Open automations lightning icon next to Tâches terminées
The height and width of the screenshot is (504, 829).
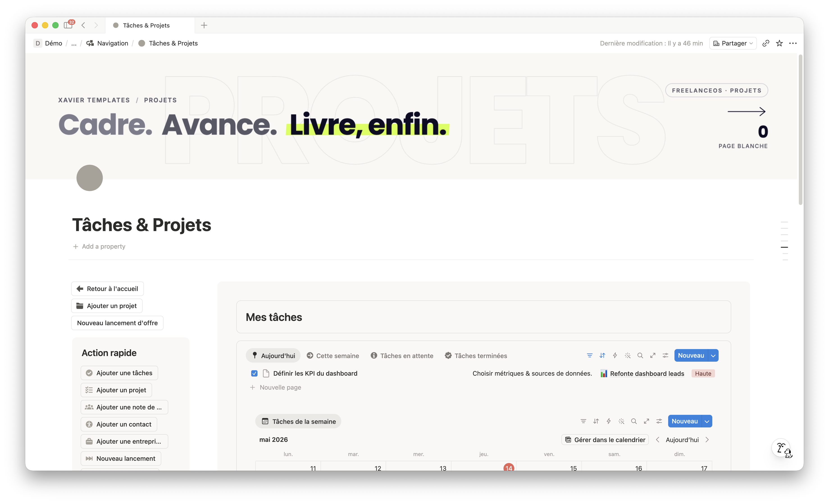(615, 355)
